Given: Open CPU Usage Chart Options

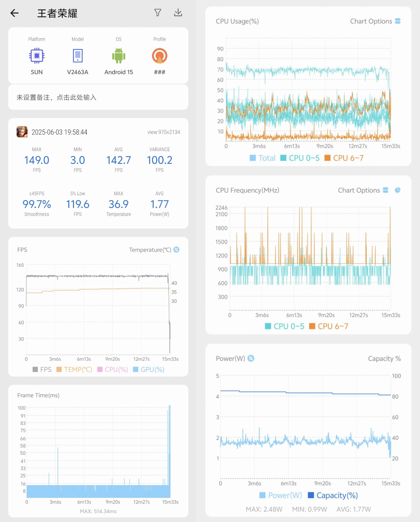Looking at the screenshot, I should point(375,21).
